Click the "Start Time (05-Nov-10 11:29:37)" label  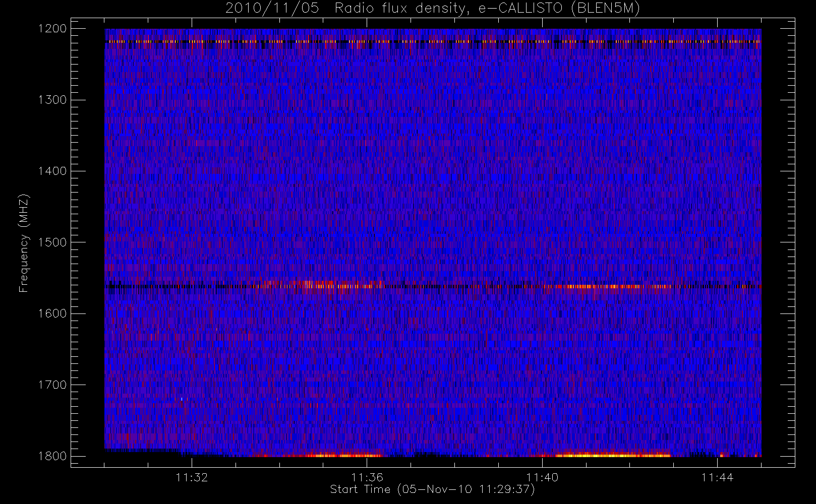click(432, 489)
